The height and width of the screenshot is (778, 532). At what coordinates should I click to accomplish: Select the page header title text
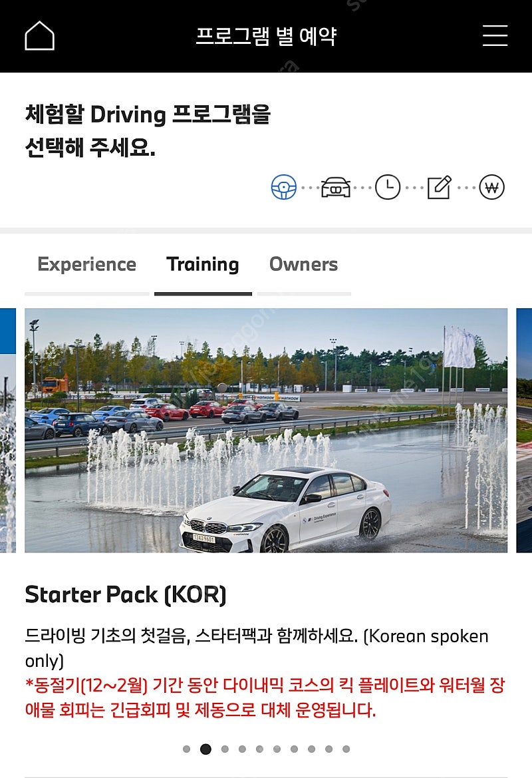tap(266, 36)
